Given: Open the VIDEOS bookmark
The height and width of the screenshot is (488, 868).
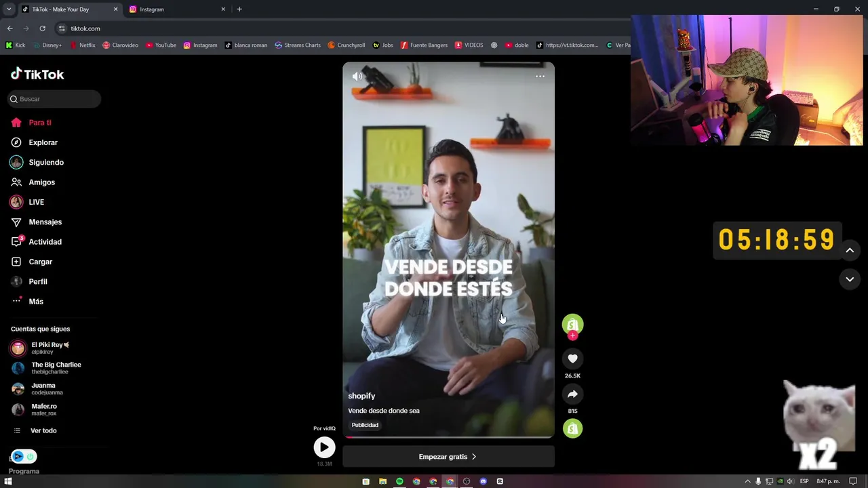Looking at the screenshot, I should [469, 45].
